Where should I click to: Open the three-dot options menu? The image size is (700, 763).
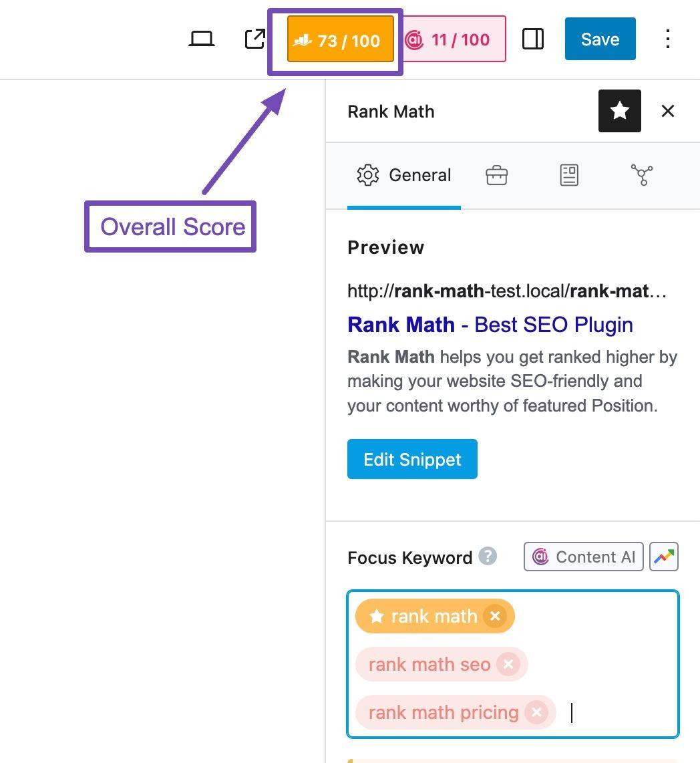point(668,39)
